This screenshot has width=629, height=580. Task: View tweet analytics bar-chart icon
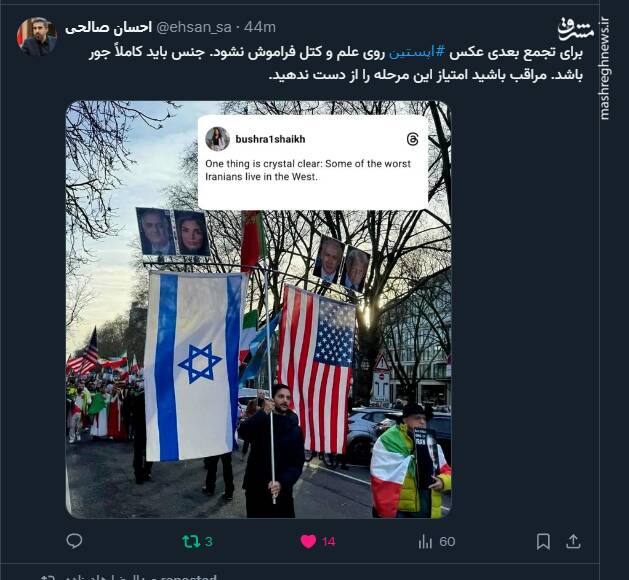click(x=425, y=542)
